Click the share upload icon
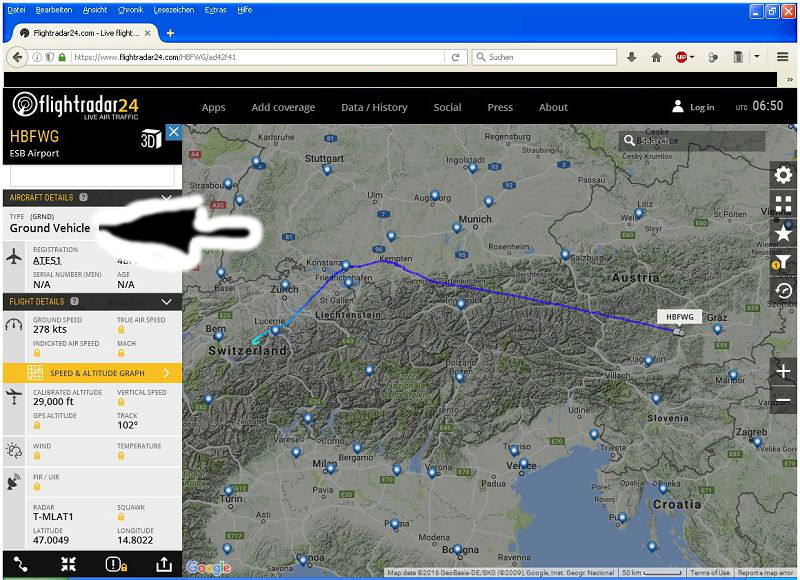This screenshot has height=580, width=800. point(164,564)
